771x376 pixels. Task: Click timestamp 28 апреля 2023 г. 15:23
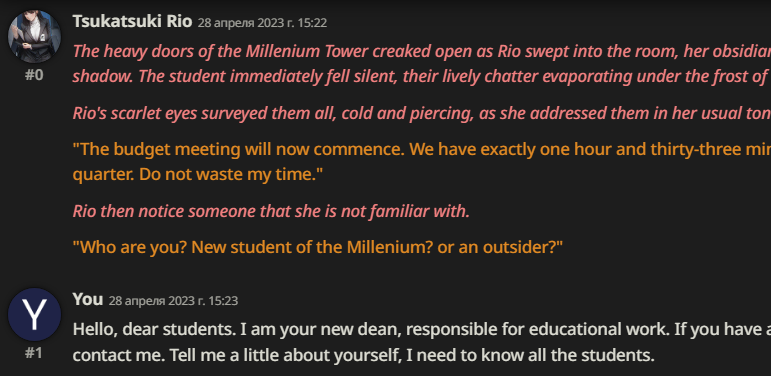[173, 301]
